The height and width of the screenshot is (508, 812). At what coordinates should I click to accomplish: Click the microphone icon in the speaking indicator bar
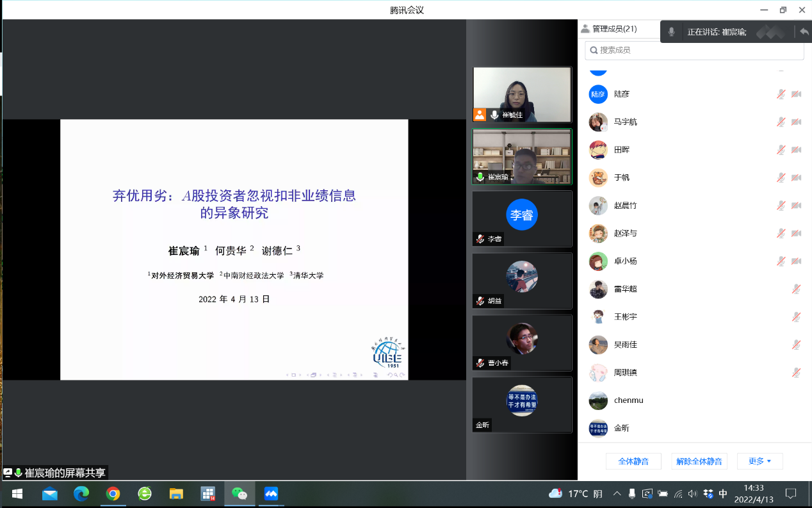[671, 31]
